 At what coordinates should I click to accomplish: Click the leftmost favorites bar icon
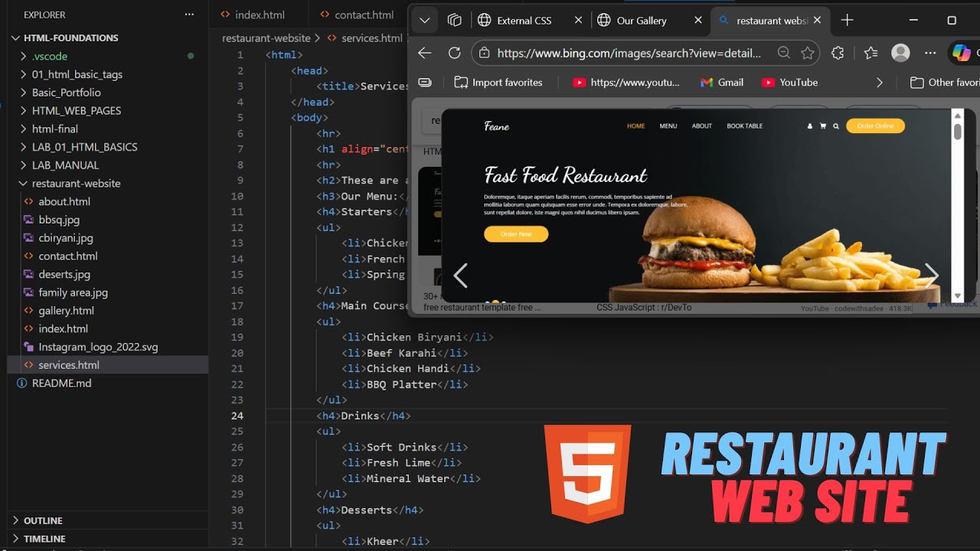pyautogui.click(x=425, y=82)
